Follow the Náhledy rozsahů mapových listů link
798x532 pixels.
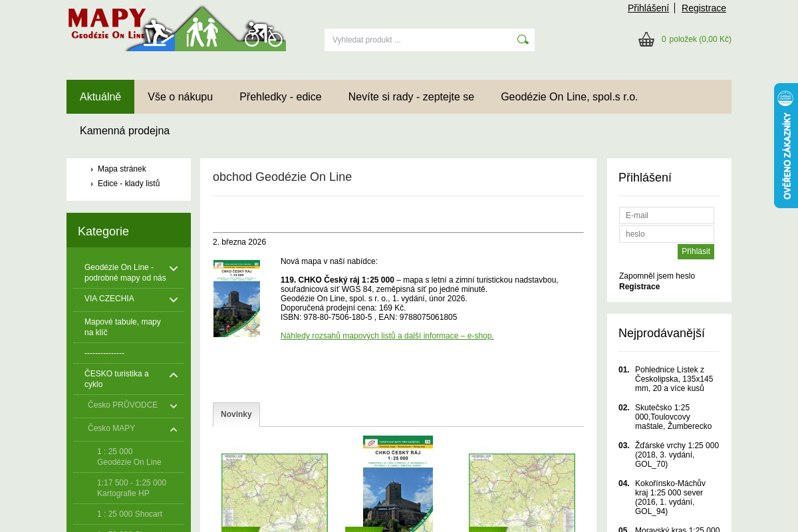tap(387, 336)
